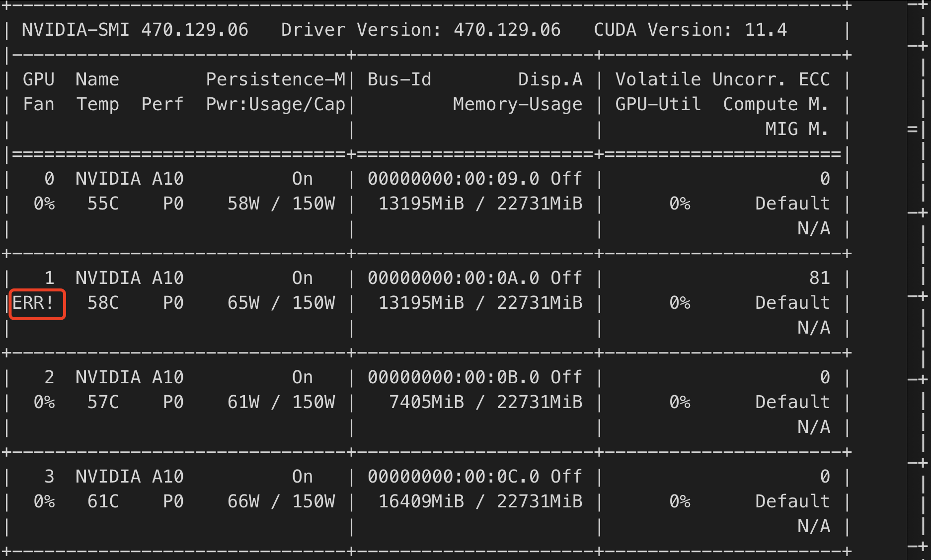Click the NVIDIA A10 name in GPU 1 row
931x560 pixels.
(130, 278)
